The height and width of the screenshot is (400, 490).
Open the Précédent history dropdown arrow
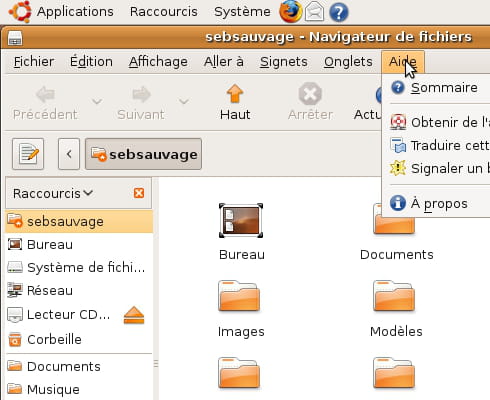coord(97,101)
